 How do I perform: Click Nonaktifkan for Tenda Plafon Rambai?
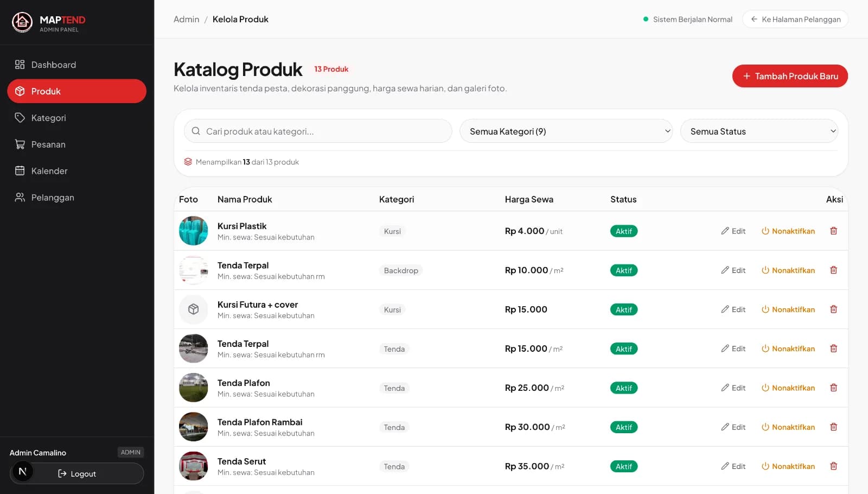click(788, 427)
